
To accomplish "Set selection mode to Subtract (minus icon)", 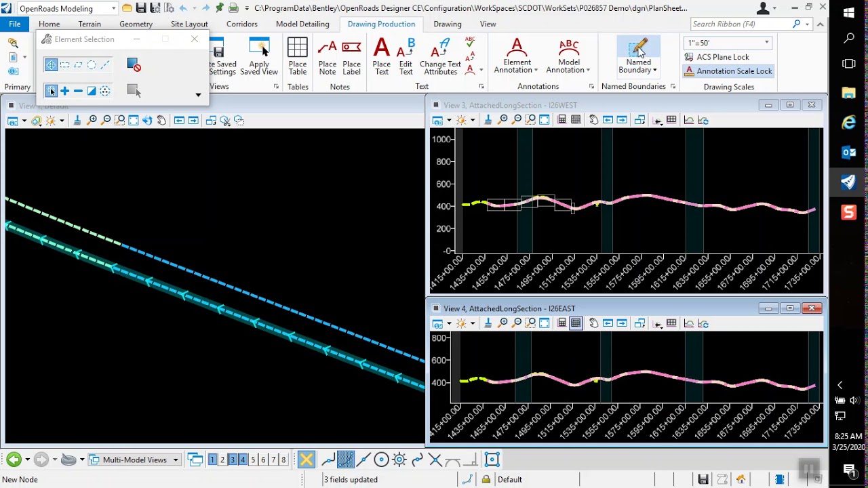I will [x=78, y=91].
